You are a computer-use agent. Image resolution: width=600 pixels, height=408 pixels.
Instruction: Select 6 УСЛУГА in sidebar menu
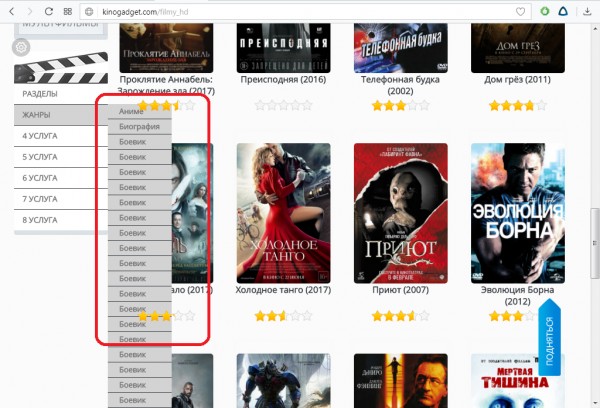click(x=61, y=178)
